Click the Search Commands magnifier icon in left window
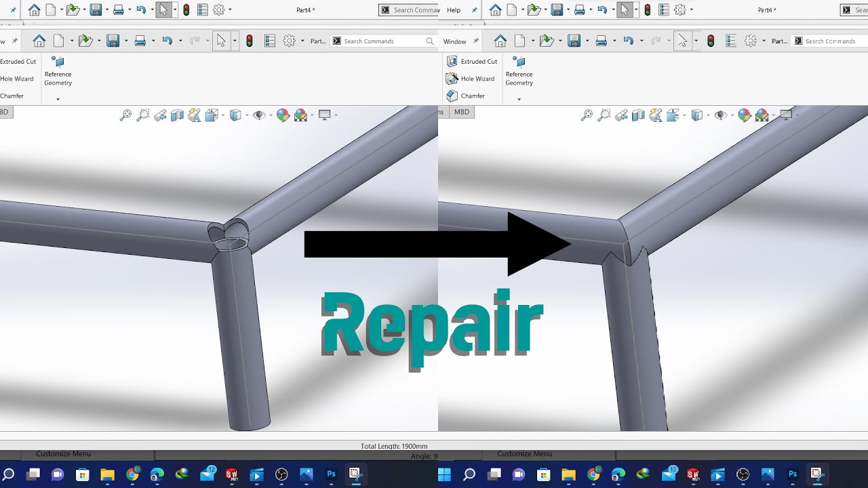 [x=429, y=41]
